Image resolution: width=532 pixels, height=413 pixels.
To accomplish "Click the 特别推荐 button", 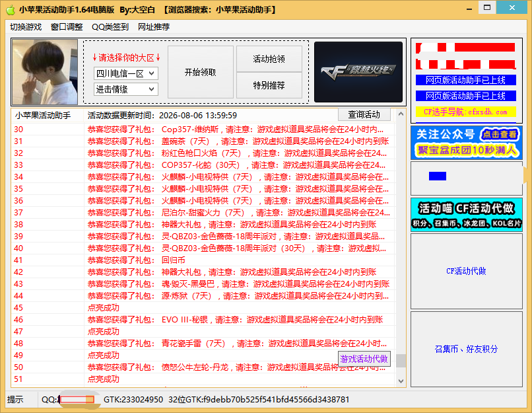I will point(269,85).
